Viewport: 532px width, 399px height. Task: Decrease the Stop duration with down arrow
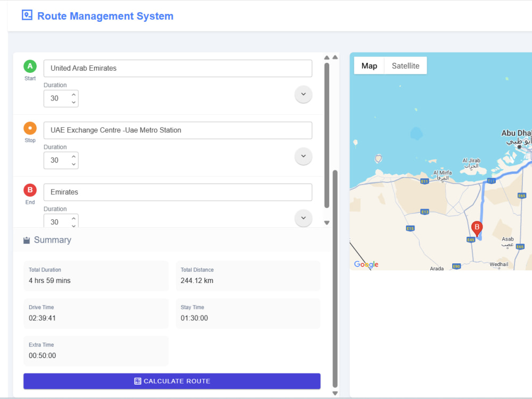73,164
